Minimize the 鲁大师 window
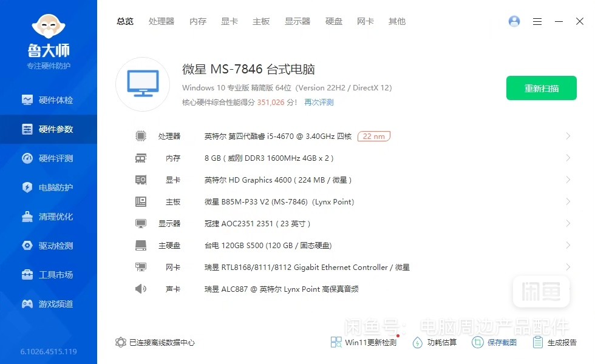Screen dimensions: 595x364 coord(559,22)
